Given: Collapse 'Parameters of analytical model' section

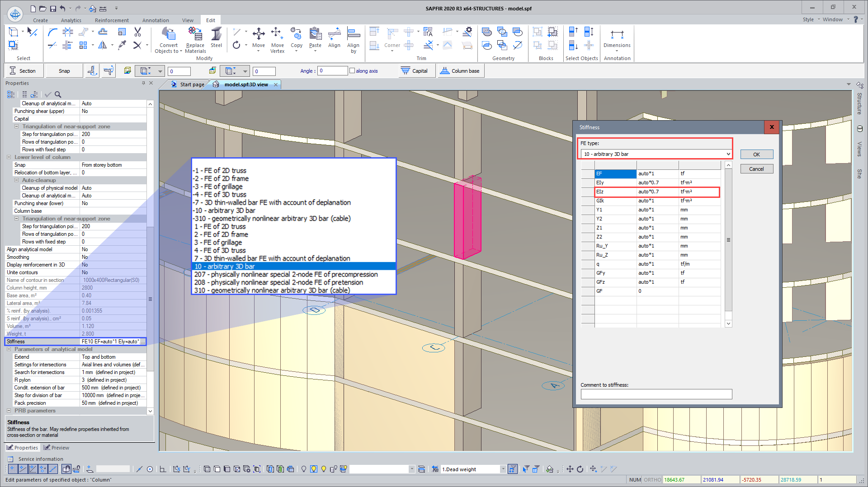Looking at the screenshot, I should point(9,349).
